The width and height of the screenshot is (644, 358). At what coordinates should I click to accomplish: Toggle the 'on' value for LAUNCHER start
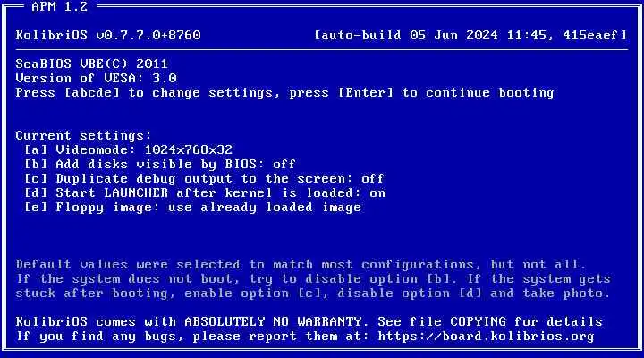coord(377,192)
